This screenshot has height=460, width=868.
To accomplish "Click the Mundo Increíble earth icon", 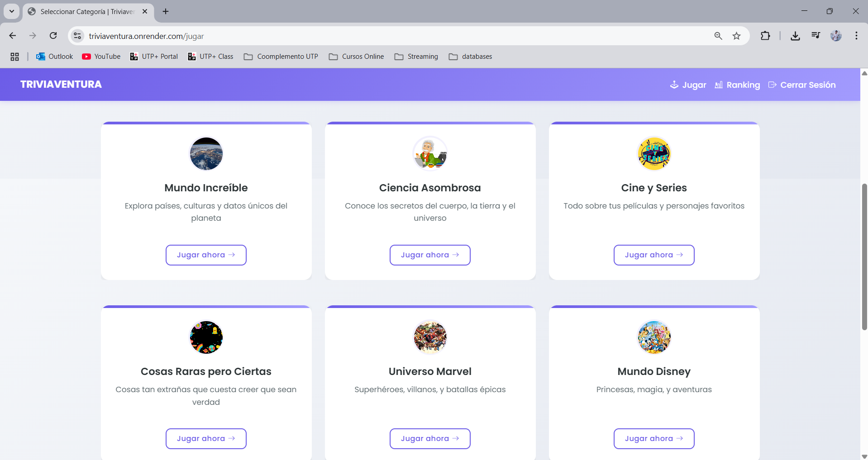I will pyautogui.click(x=206, y=154).
